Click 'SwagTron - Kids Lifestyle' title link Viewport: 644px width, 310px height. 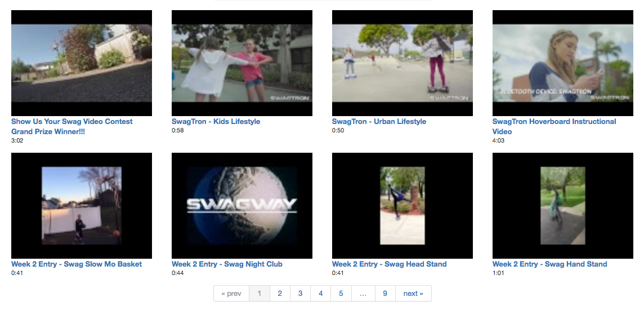216,122
